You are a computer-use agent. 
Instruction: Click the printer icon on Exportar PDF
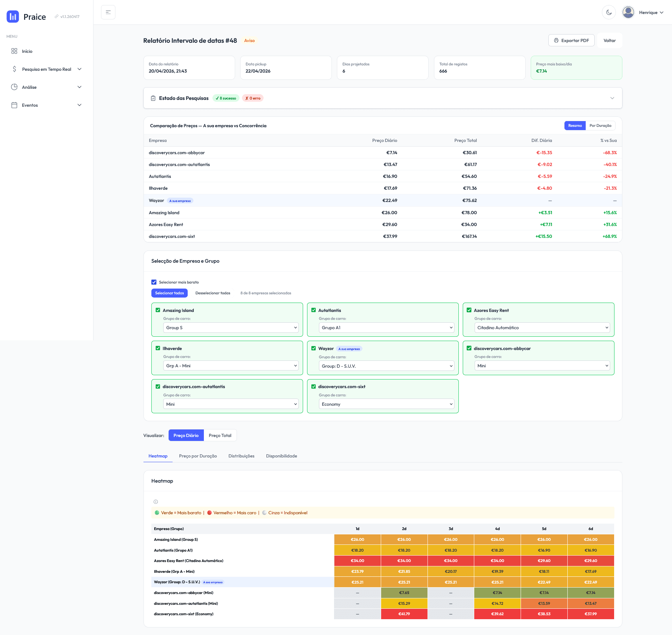tap(556, 41)
